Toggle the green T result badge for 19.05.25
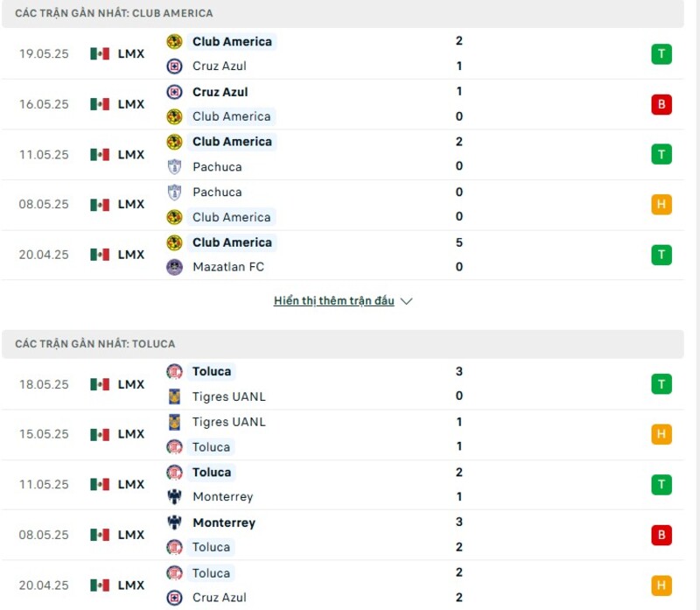700x610 pixels. (661, 53)
